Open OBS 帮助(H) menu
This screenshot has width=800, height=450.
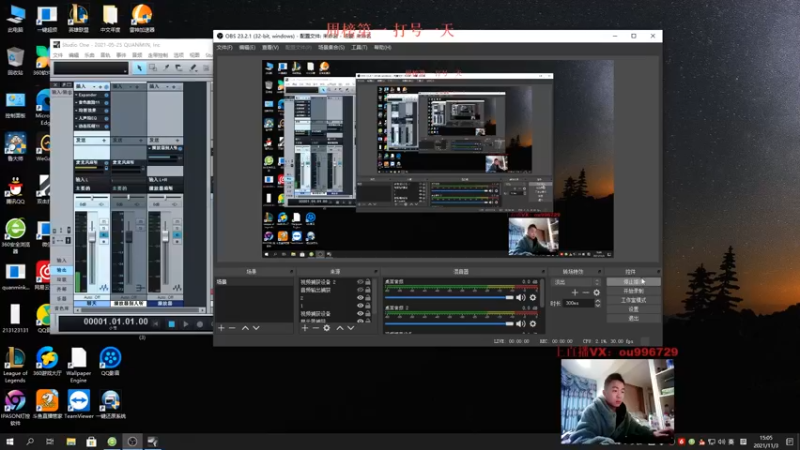point(383,47)
